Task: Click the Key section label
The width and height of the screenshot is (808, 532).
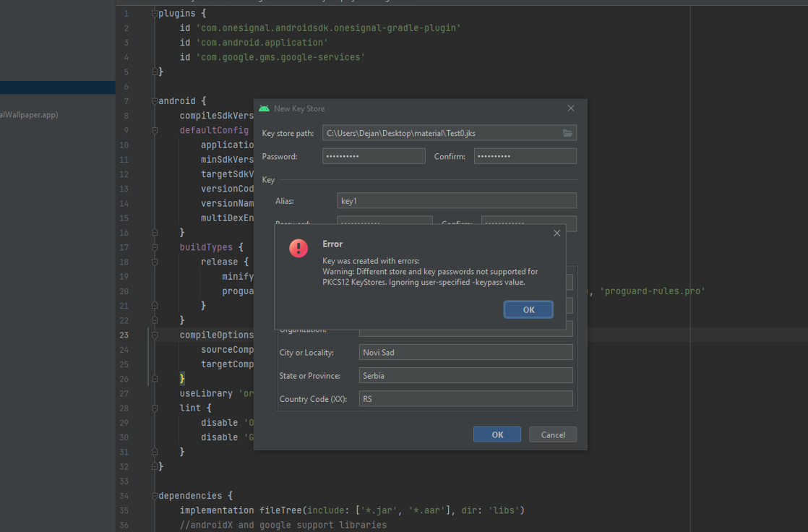Action: point(268,180)
